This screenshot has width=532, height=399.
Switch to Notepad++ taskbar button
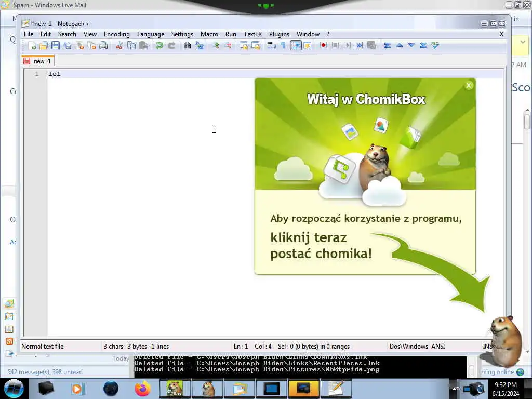click(x=336, y=389)
